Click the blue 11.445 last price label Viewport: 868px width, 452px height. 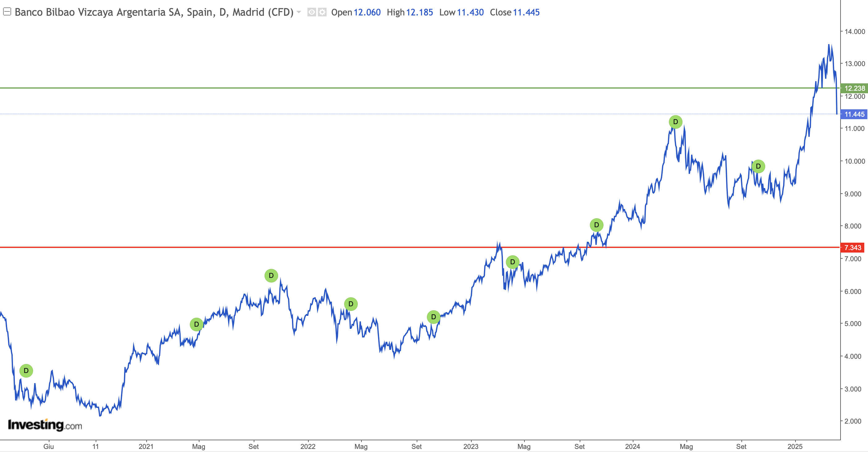[x=854, y=114]
